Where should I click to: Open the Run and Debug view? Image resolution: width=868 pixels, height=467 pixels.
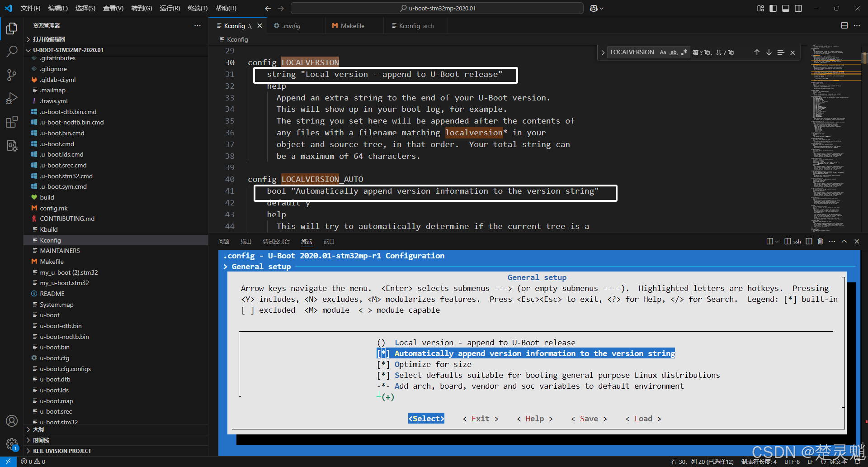pyautogui.click(x=12, y=98)
